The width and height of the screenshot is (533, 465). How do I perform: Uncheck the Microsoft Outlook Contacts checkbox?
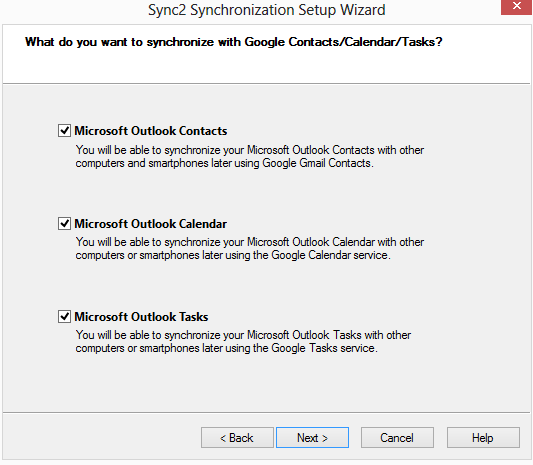(x=64, y=131)
